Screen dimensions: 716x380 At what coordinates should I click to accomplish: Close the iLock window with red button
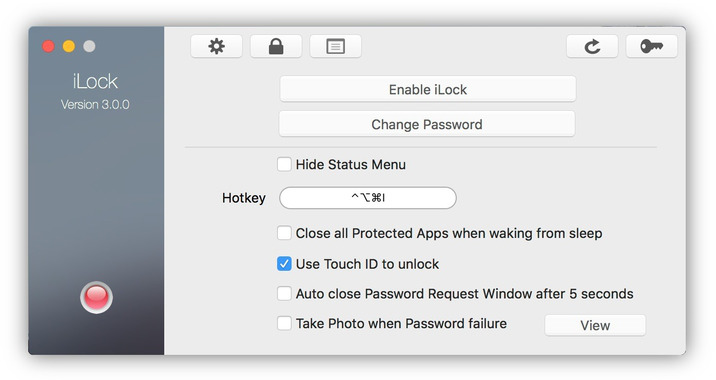[x=48, y=46]
